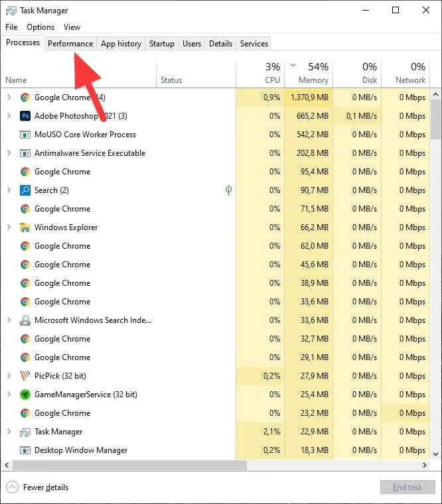This screenshot has height=504, width=442.
Task: Expand Antimalware Service Executable
Action: tap(9, 153)
